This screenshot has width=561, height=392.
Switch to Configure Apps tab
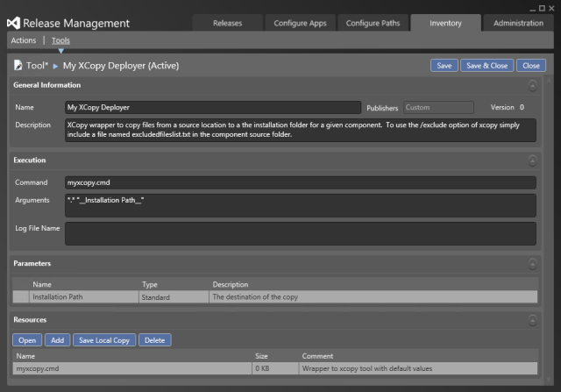pyautogui.click(x=300, y=23)
